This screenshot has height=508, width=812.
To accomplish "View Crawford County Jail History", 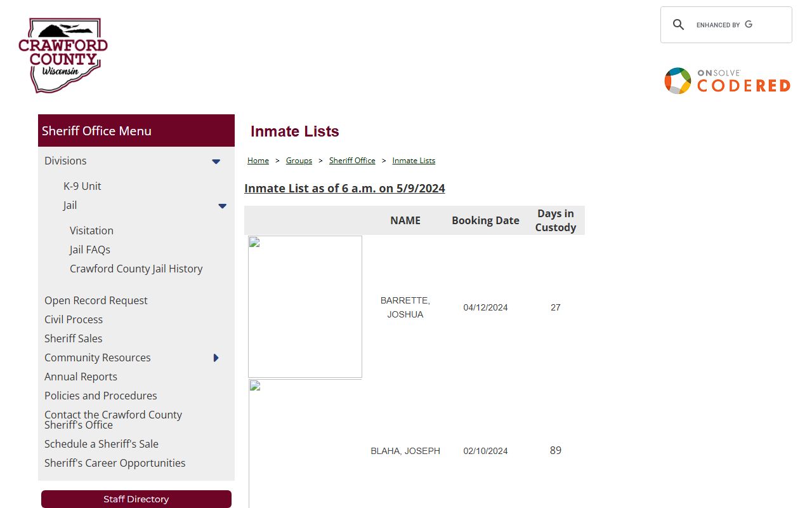I will point(136,269).
